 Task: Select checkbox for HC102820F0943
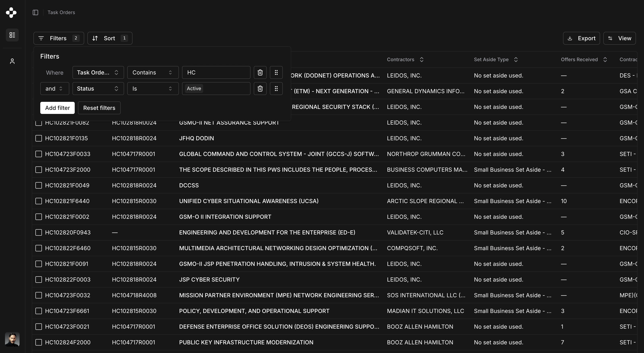(x=38, y=233)
